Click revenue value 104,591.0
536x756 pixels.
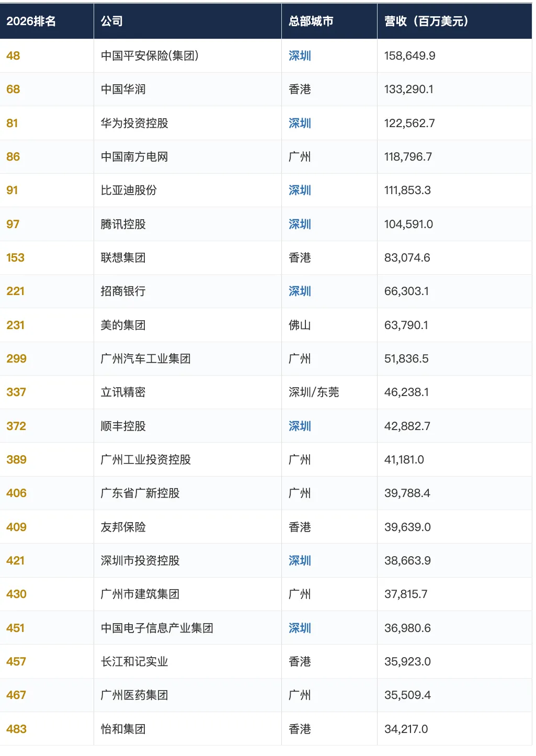click(x=409, y=224)
